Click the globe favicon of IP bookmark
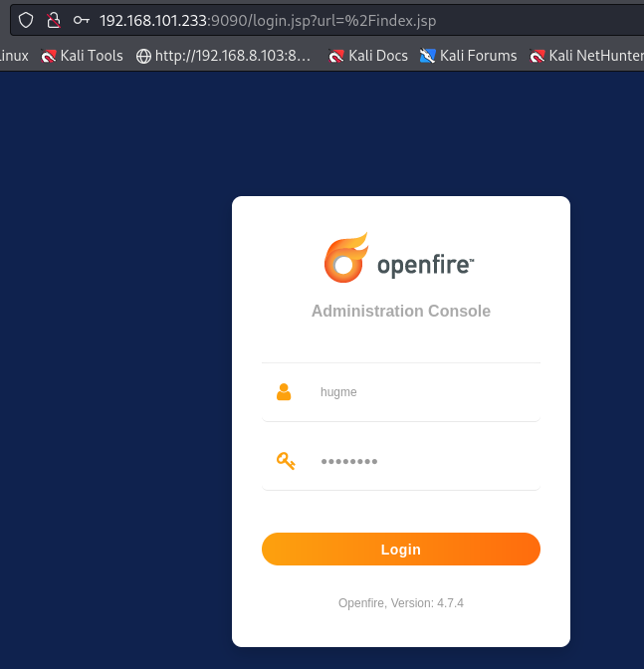The height and width of the screenshot is (669, 644). coord(143,57)
